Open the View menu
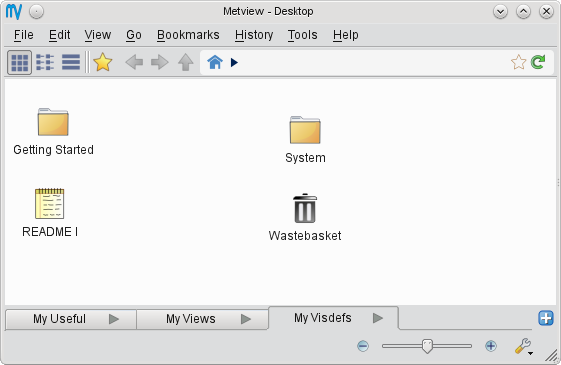The image size is (561, 365). coord(98,35)
